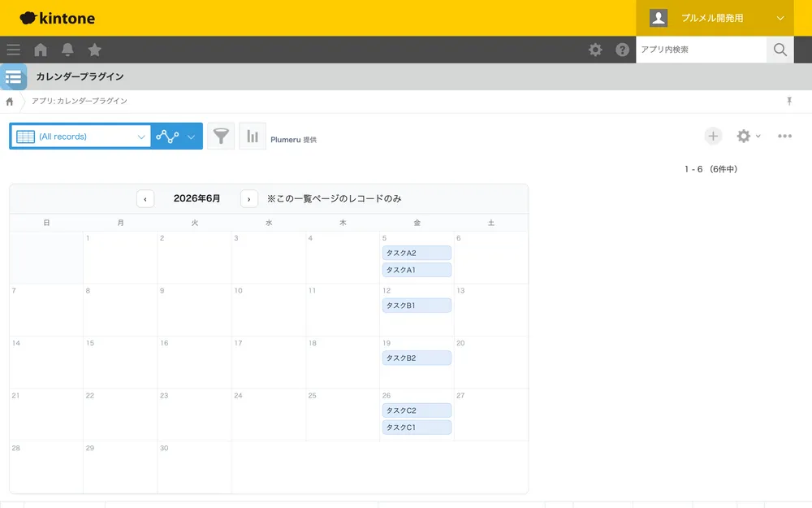Screen dimensions: 812x508
Task: Click the アプリ: カレンダープラグイン breadcrumb
Action: (x=80, y=101)
